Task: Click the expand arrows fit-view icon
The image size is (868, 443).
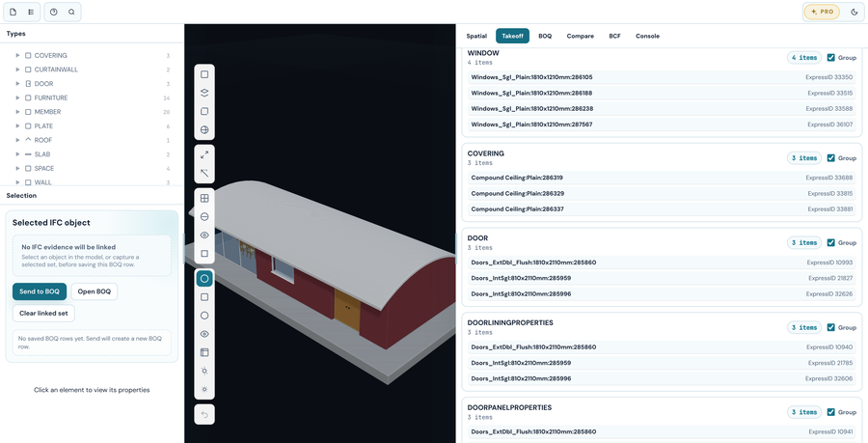Action: (x=204, y=154)
